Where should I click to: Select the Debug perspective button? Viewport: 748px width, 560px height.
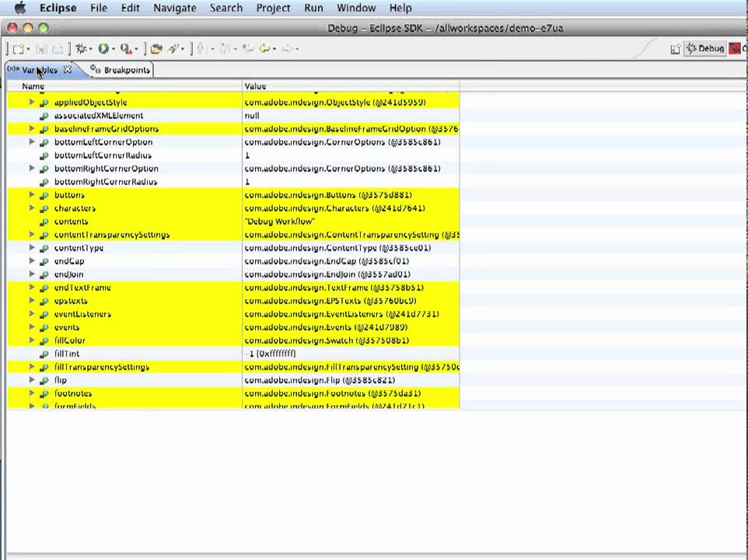(x=705, y=49)
